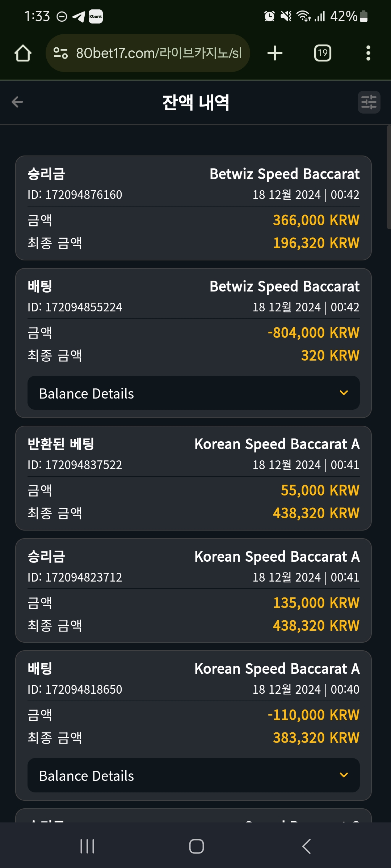The image size is (391, 868).
Task: Tap Android home navigation button
Action: (196, 846)
